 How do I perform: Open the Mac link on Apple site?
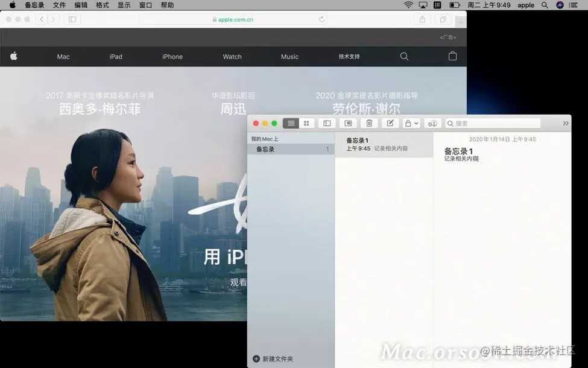tap(63, 57)
